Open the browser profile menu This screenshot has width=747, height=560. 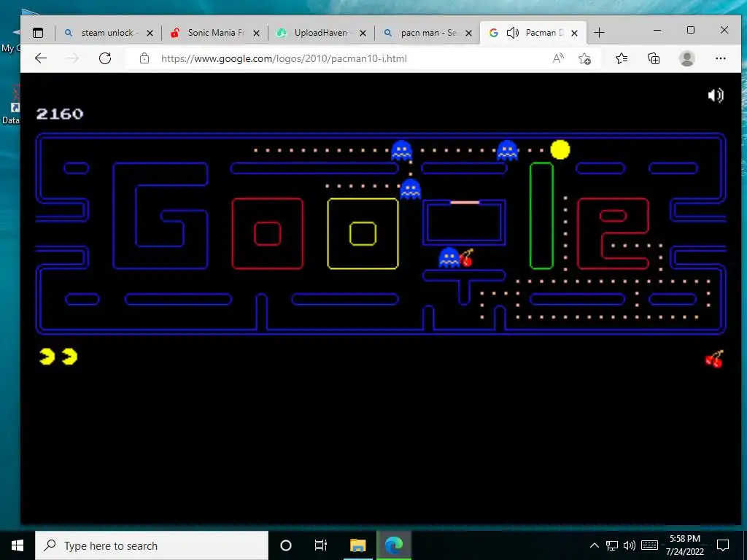pyautogui.click(x=686, y=58)
